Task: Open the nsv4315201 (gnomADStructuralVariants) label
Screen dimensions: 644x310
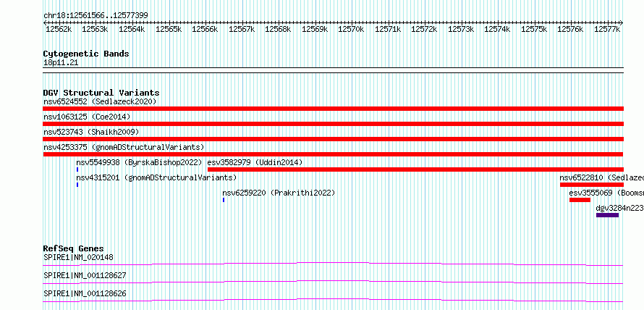Action: (156, 177)
